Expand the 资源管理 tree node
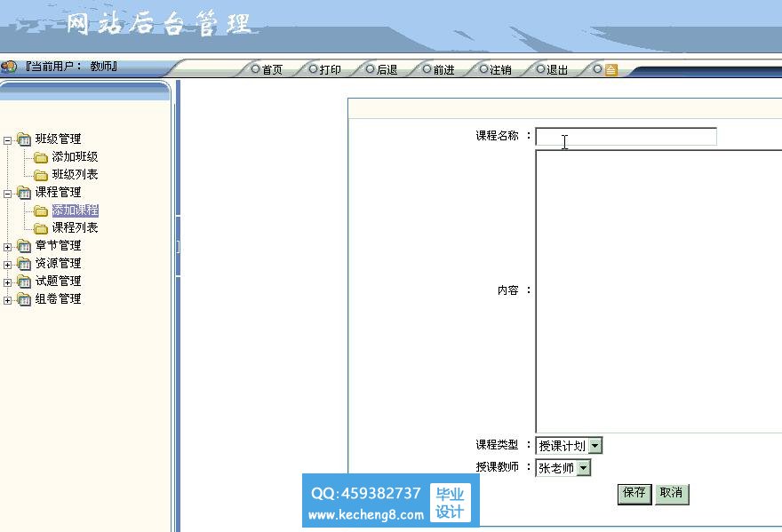782x532 pixels. point(7,266)
